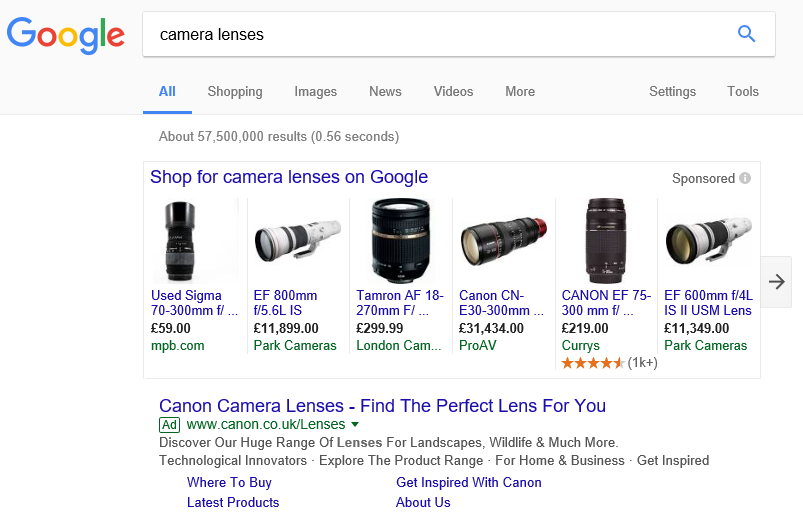Open the Canon Camera Lenses ad headline
The image size is (803, 520).
(x=382, y=406)
